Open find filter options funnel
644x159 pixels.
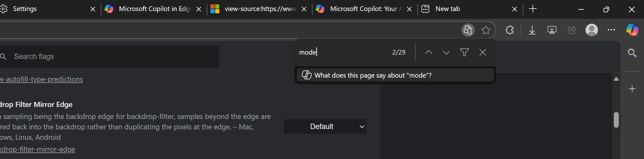(x=464, y=52)
